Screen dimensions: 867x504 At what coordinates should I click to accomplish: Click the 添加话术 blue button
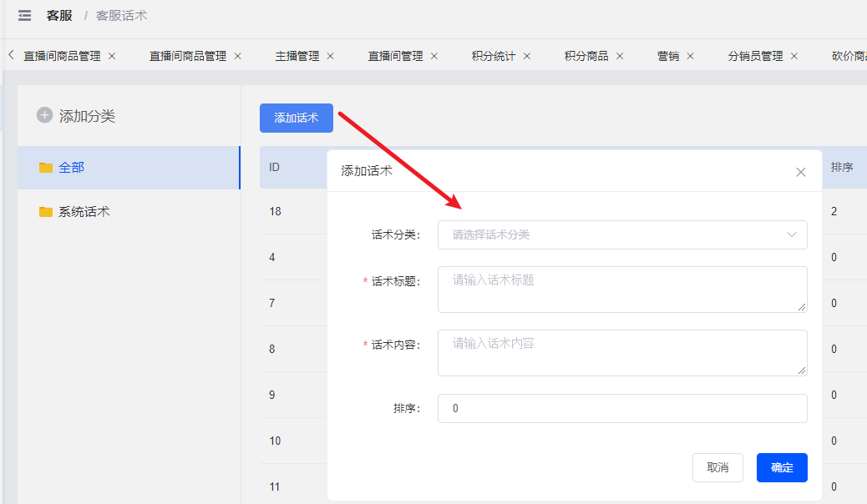[x=297, y=118]
